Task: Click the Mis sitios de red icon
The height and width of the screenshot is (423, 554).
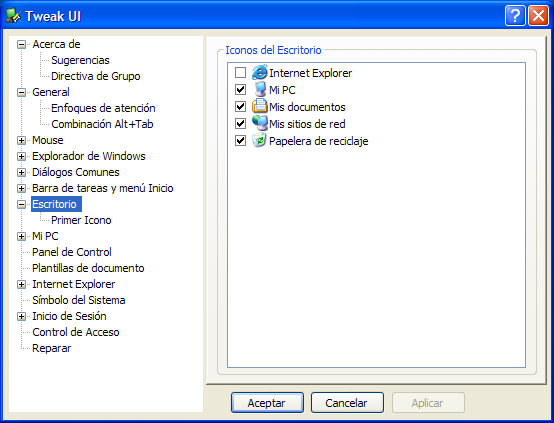Action: (260, 123)
